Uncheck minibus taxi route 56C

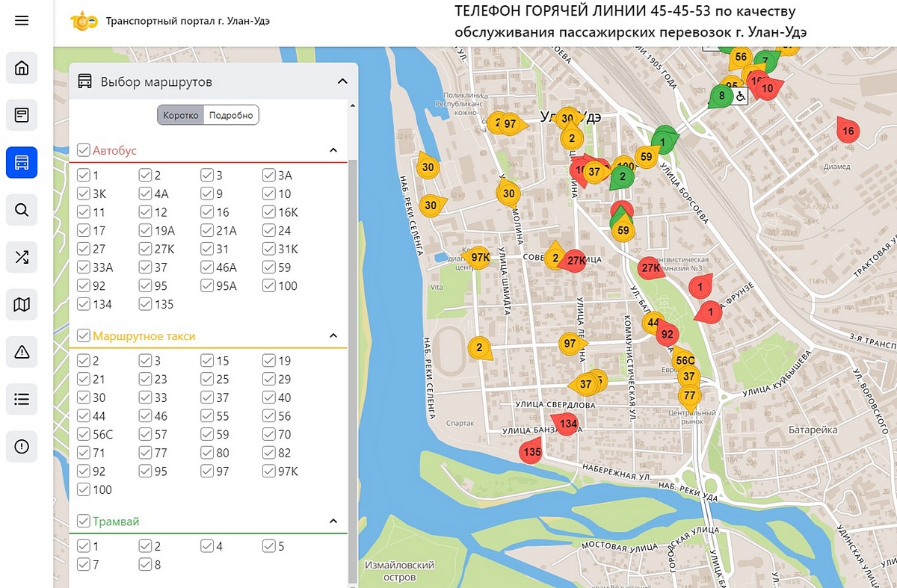click(x=84, y=435)
